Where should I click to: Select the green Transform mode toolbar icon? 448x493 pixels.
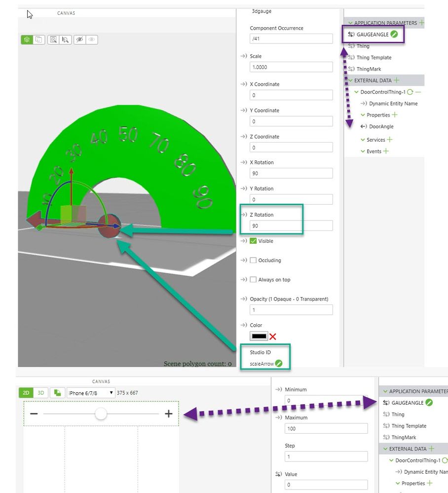pos(27,39)
